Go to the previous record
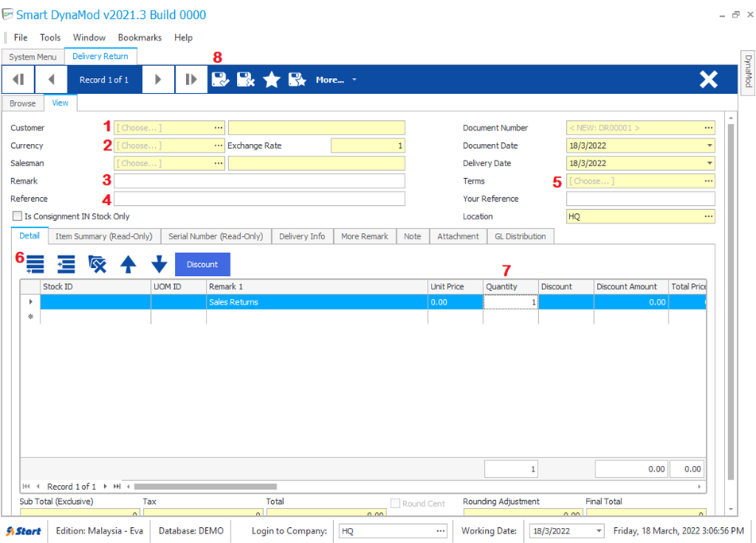The width and height of the screenshot is (756, 543). [x=52, y=80]
